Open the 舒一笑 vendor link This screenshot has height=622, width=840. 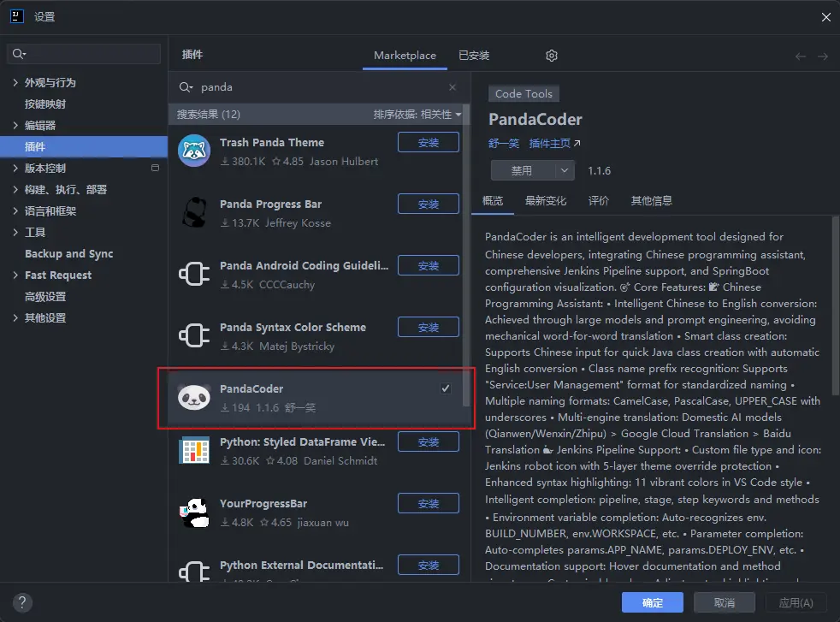pyautogui.click(x=504, y=143)
